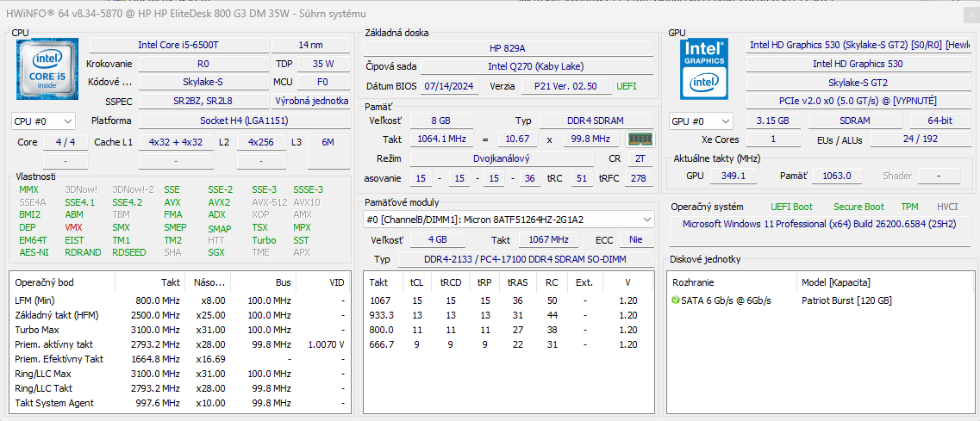Click the AES-NI feature flag
Viewport: 980px width, 421px height.
click(x=34, y=252)
